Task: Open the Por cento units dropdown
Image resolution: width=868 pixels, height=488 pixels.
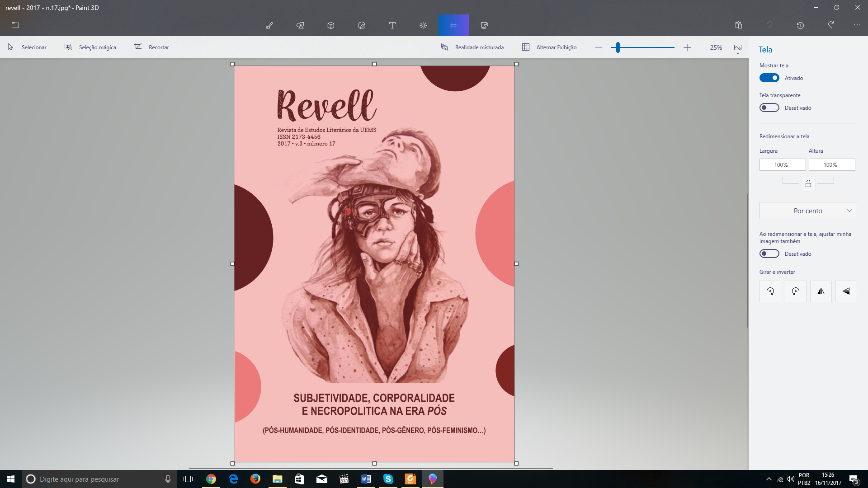Action: [x=808, y=211]
